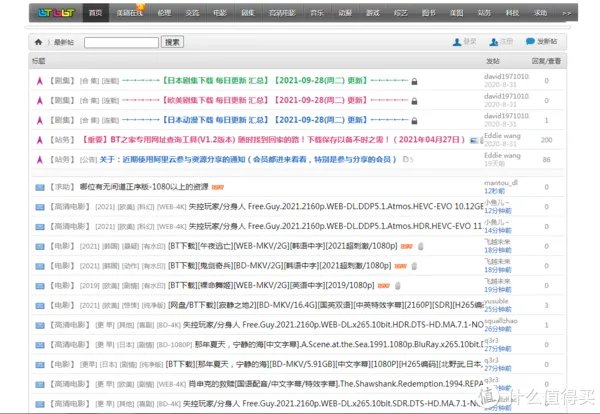Viewport: 600px width, 414px height.
Task: Open the 图书 nav tab
Action: pos(429,13)
